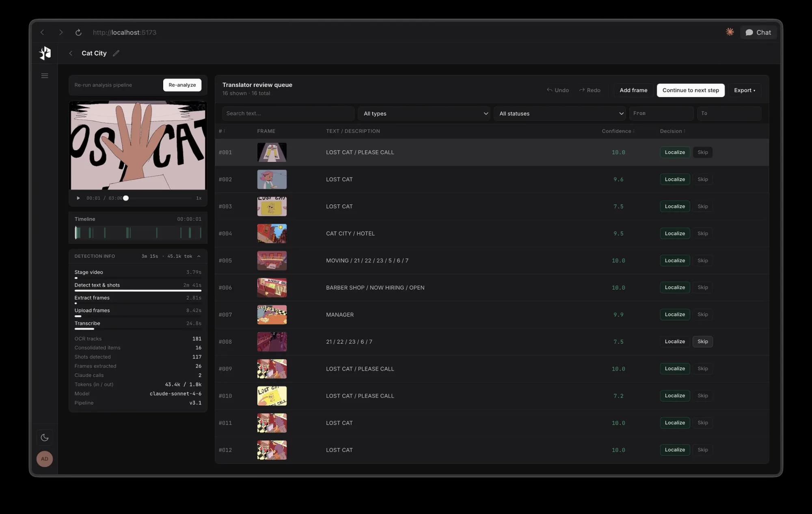Toggle dark mode with the moon icon
The image size is (812, 514).
(45, 437)
